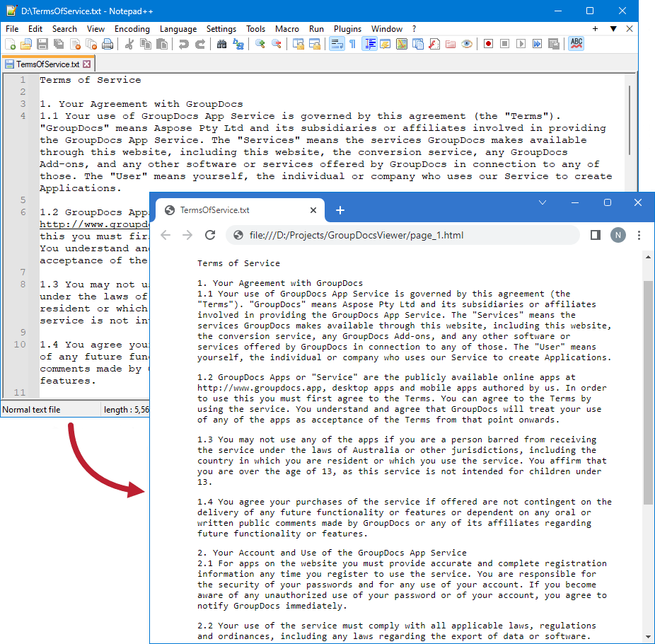
Task: Open the Encoding menu
Action: point(132,29)
